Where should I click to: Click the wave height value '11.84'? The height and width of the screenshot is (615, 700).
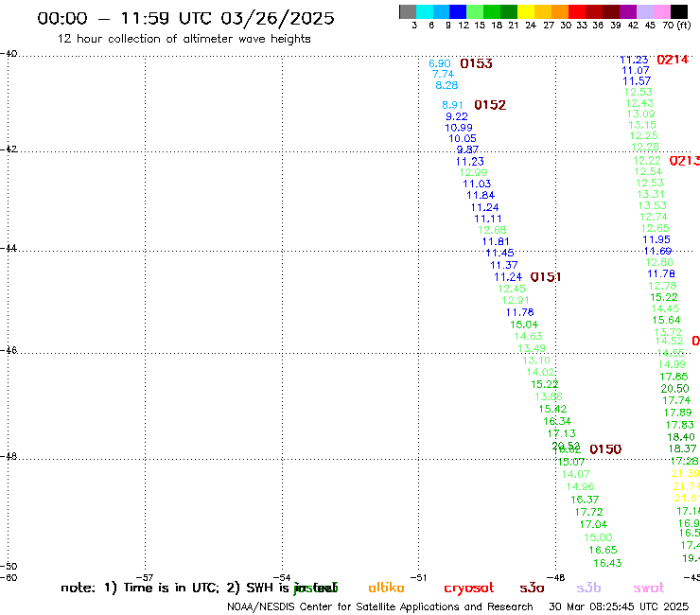pyautogui.click(x=481, y=195)
